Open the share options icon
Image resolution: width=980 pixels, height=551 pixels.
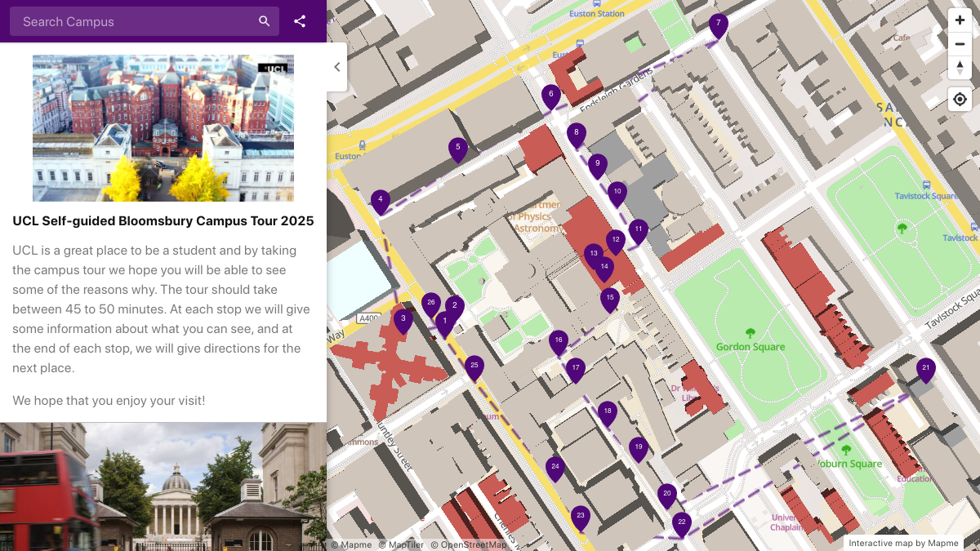click(x=300, y=21)
